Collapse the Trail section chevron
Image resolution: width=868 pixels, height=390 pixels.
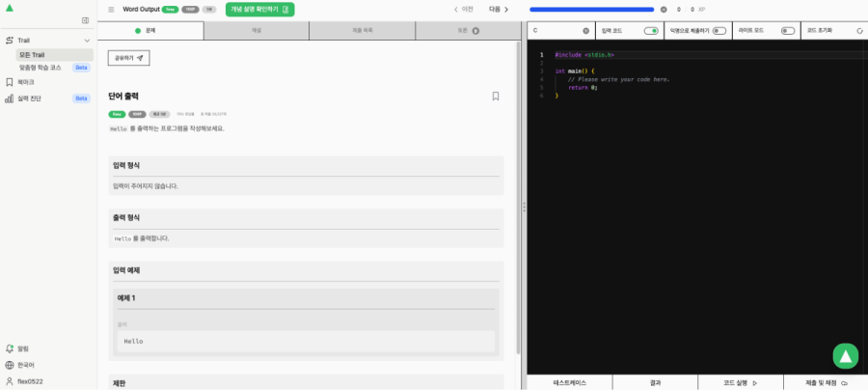coord(87,41)
